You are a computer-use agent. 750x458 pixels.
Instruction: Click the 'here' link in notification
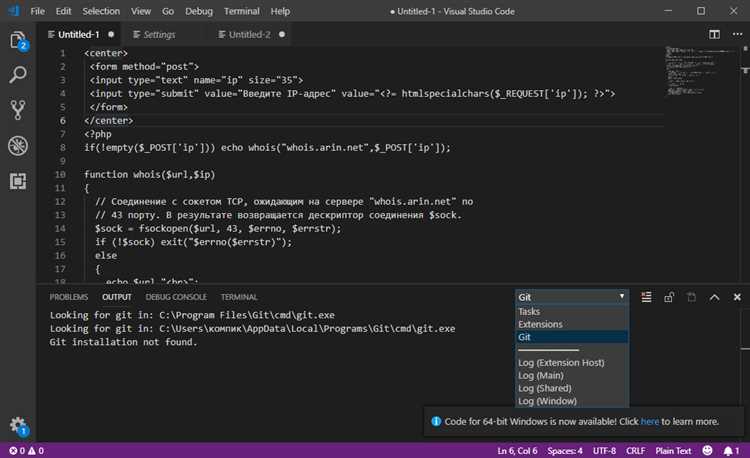pyautogui.click(x=649, y=422)
